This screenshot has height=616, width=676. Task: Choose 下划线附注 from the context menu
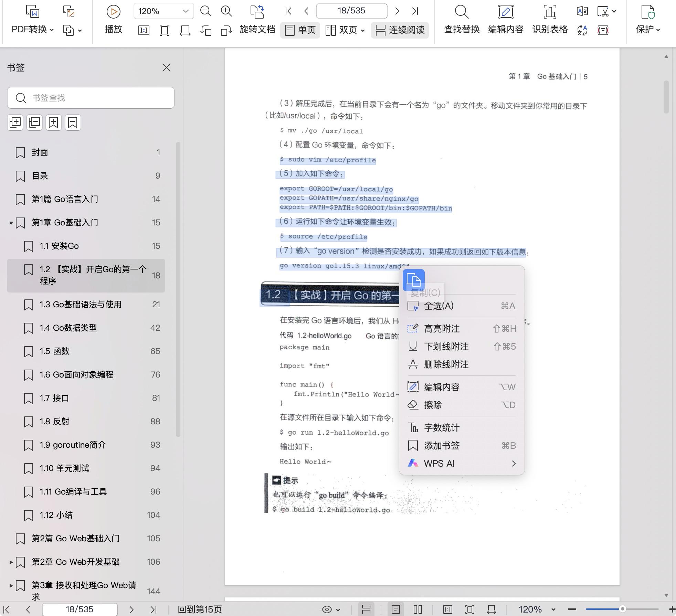pos(462,347)
